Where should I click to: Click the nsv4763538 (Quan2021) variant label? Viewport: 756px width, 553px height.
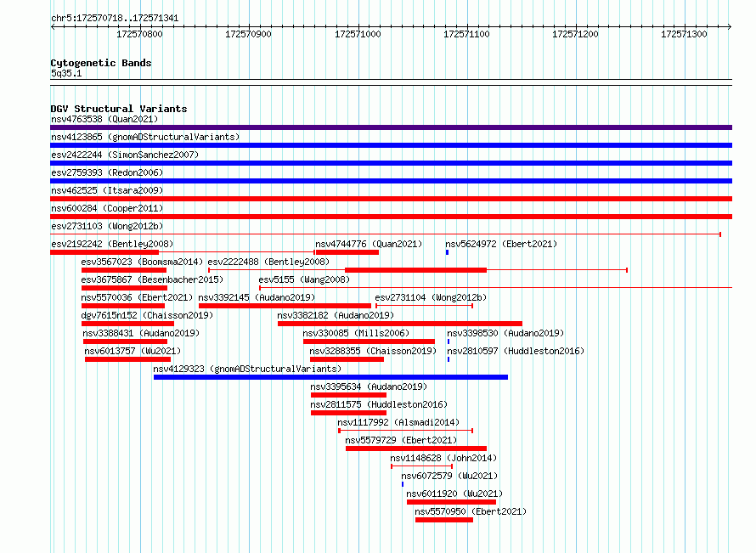(x=104, y=119)
